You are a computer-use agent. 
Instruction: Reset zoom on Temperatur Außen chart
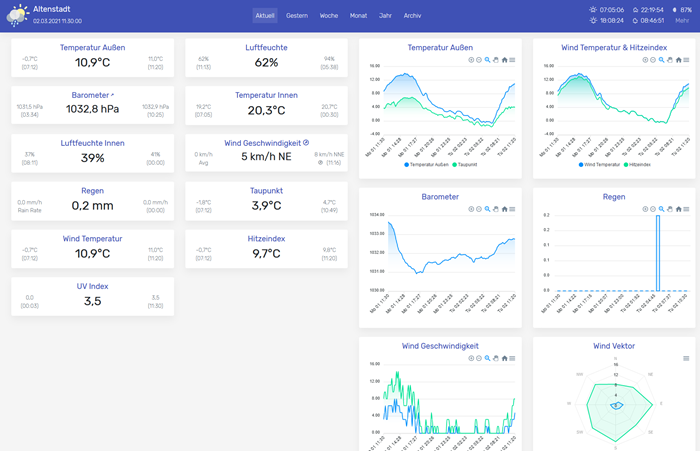coord(504,60)
